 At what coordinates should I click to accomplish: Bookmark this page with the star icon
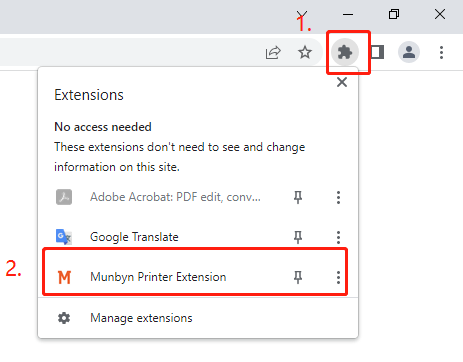coord(305,52)
